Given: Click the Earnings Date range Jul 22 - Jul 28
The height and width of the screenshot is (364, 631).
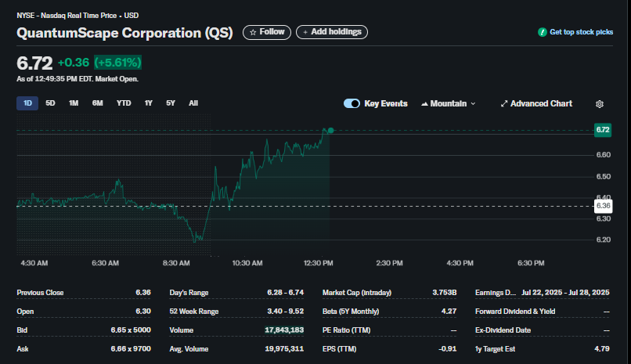Looking at the screenshot, I should 565,293.
